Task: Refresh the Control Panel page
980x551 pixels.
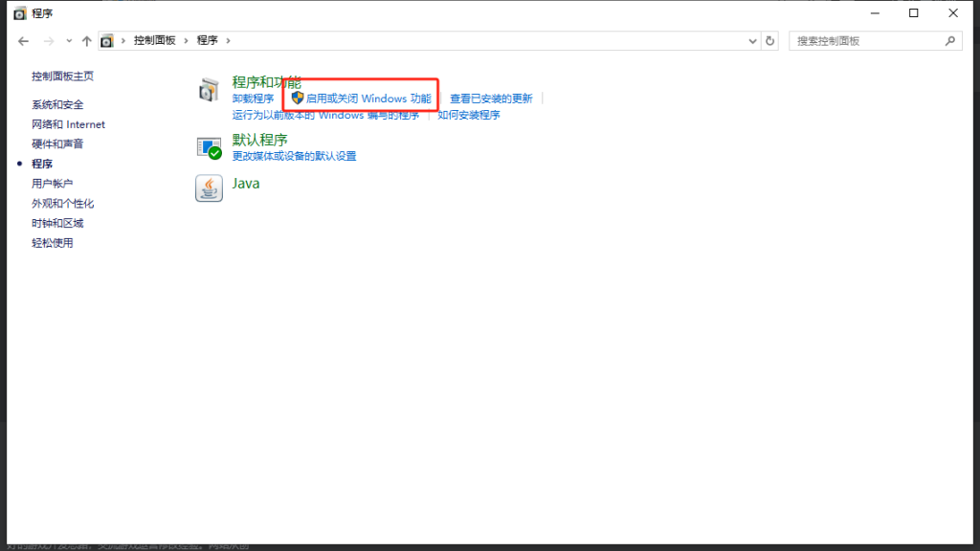Action: (770, 41)
